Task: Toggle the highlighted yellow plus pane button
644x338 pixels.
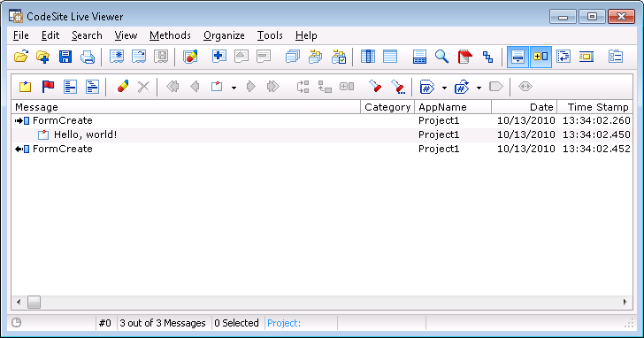Action: [x=540, y=57]
